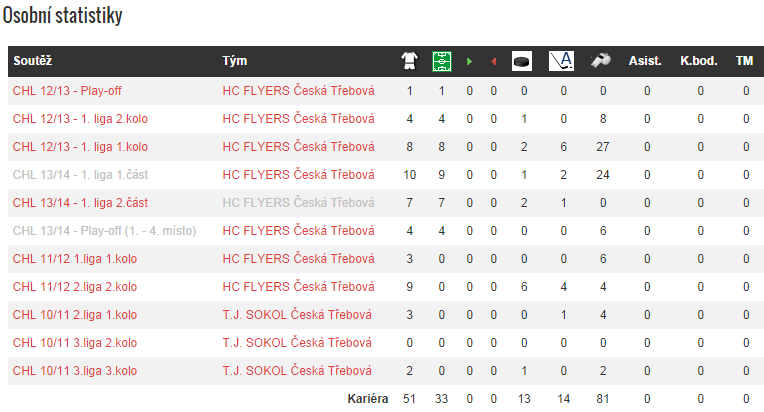Open CHL 10/11 3.liga 3.kolo link
Image resolution: width=764 pixels, height=412 pixels.
[x=74, y=371]
